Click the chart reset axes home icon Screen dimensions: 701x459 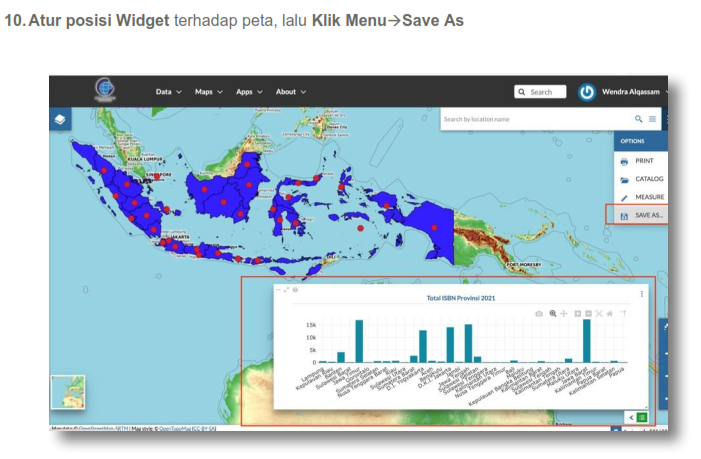609,313
